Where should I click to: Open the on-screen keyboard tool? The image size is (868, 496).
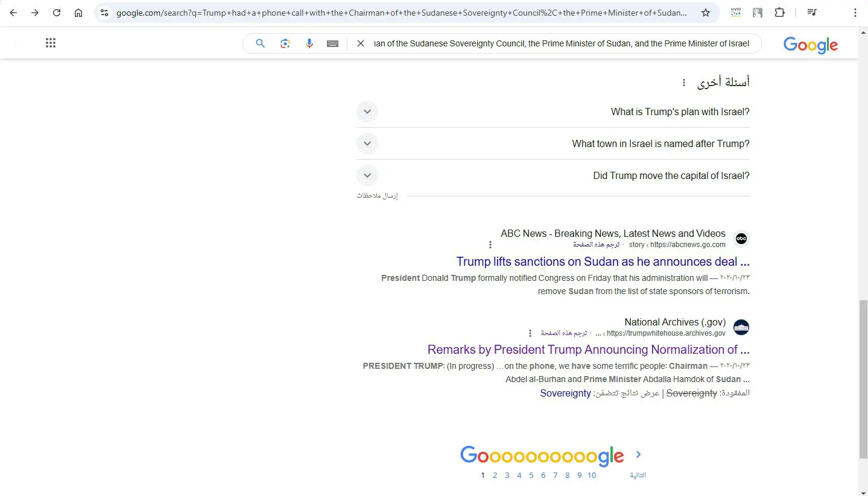(332, 43)
